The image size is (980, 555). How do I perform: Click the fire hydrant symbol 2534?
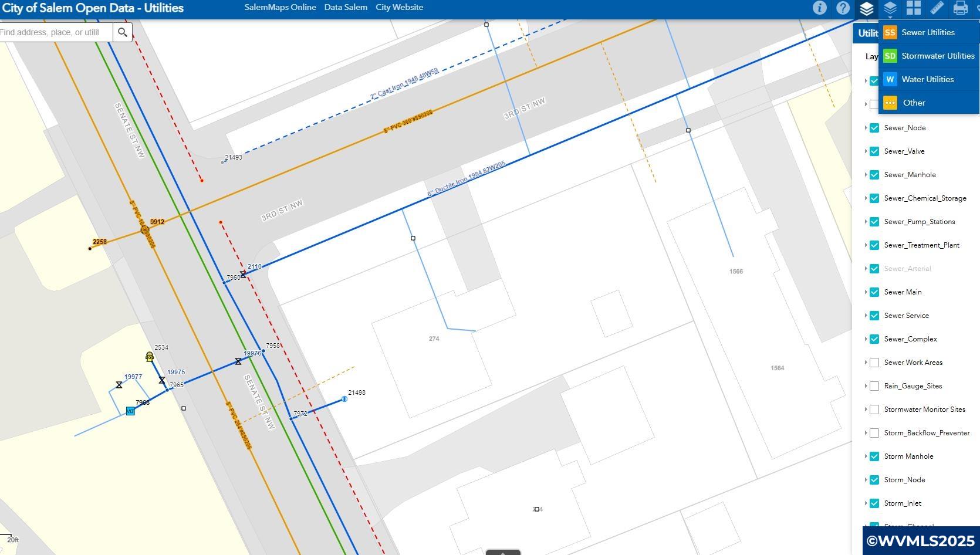[150, 357]
